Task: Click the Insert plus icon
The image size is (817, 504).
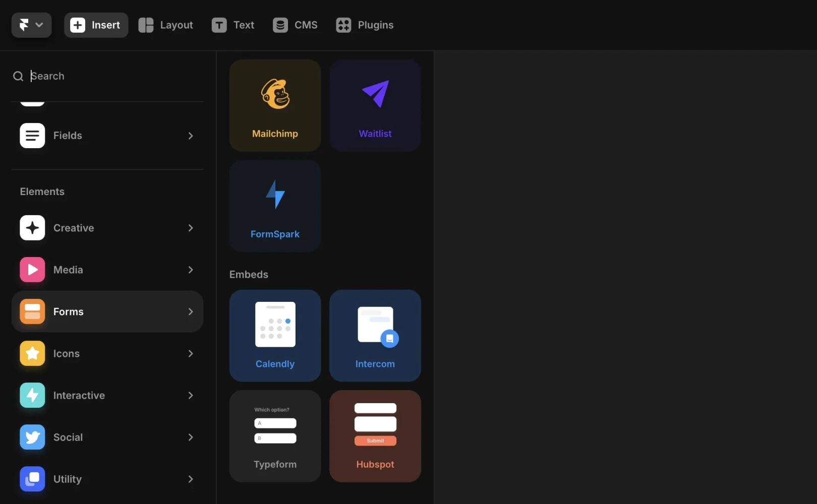Action: coord(78,25)
